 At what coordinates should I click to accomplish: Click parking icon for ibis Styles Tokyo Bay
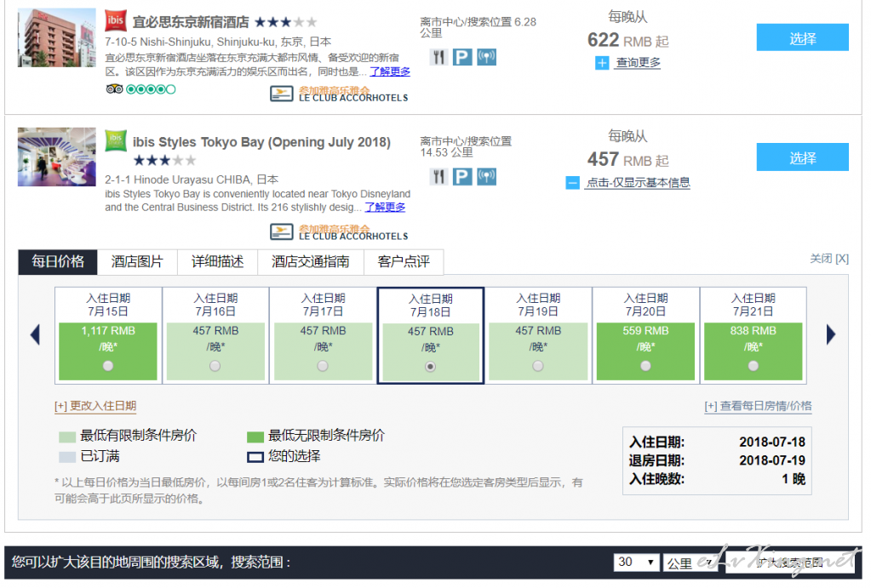pyautogui.click(x=462, y=176)
